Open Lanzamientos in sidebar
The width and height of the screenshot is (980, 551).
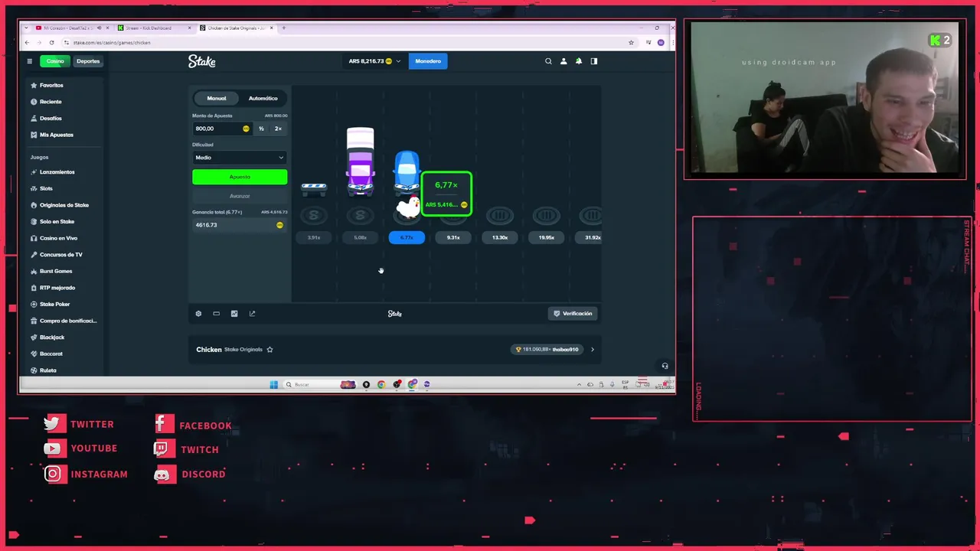tap(57, 172)
